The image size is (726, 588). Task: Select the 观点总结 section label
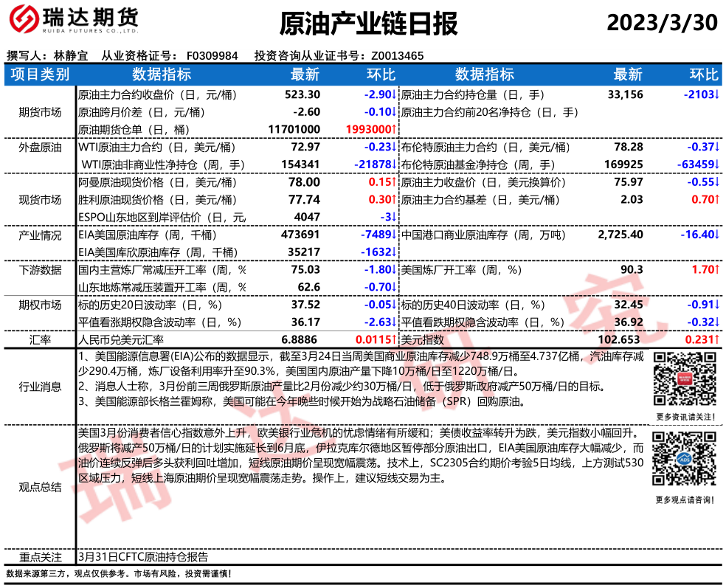[x=40, y=487]
